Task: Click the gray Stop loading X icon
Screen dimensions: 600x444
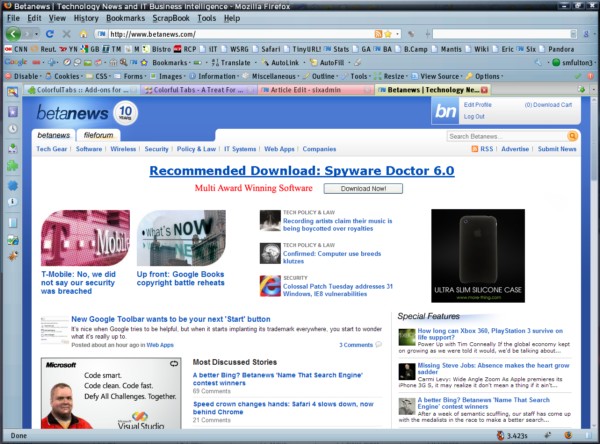Action: pos(67,34)
